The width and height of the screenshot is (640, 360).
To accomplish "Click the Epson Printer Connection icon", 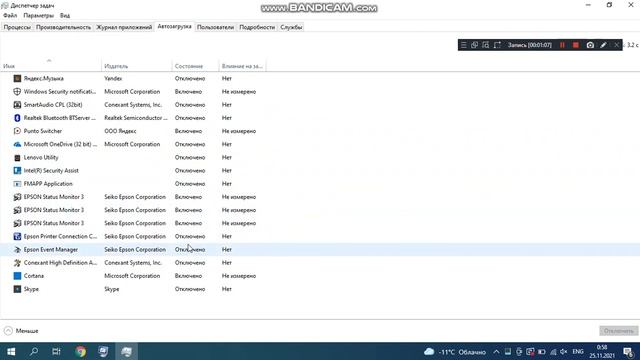I will [x=17, y=236].
